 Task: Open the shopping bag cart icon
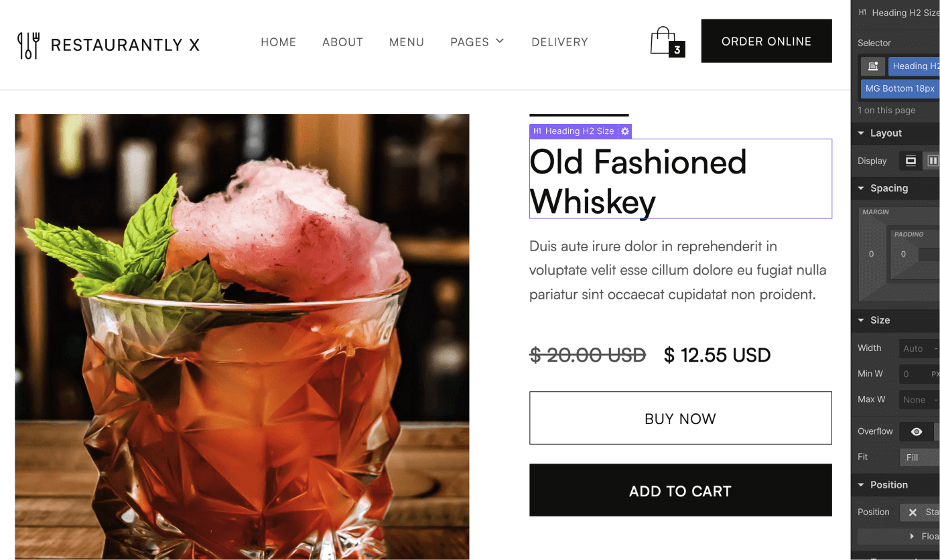667,42
